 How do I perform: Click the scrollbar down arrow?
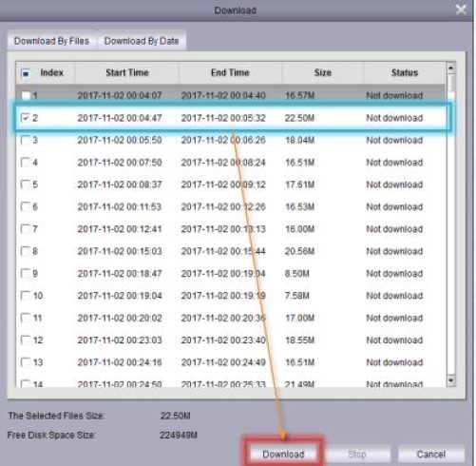[450, 380]
